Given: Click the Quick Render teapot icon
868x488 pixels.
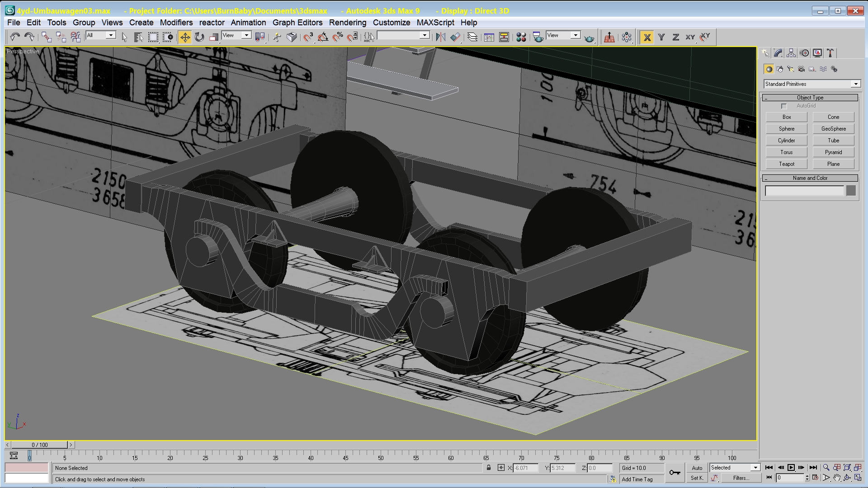Looking at the screenshot, I should pyautogui.click(x=589, y=38).
